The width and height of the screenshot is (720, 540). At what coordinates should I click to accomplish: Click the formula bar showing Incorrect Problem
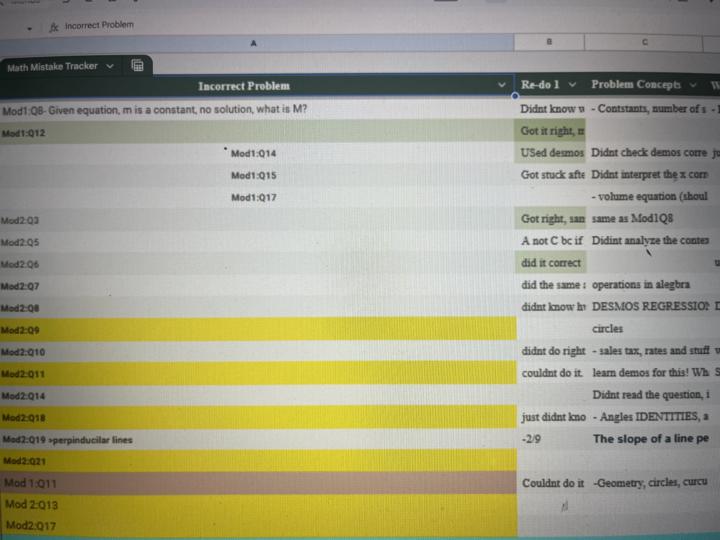click(99, 25)
